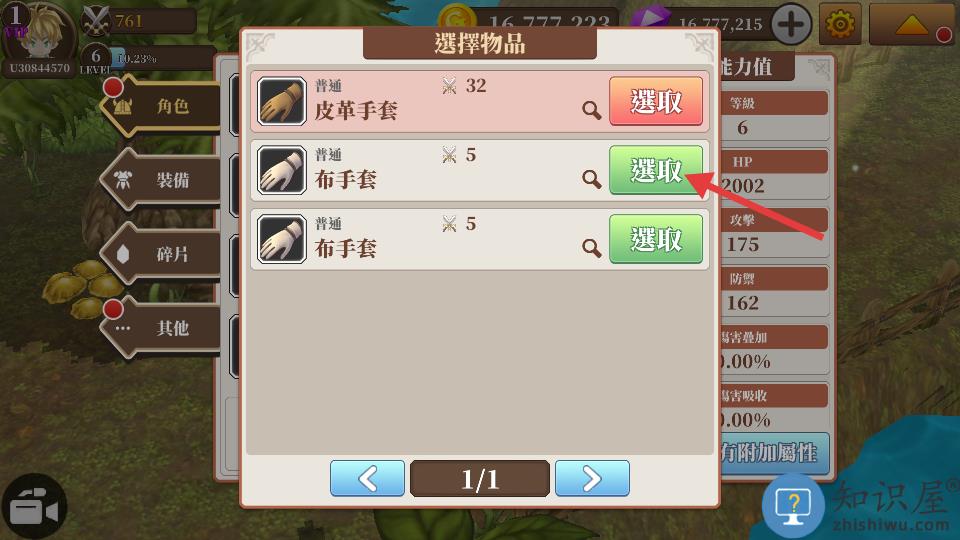Collapse the top-right orange triangle menu
960x540 pixels.
coord(912,24)
